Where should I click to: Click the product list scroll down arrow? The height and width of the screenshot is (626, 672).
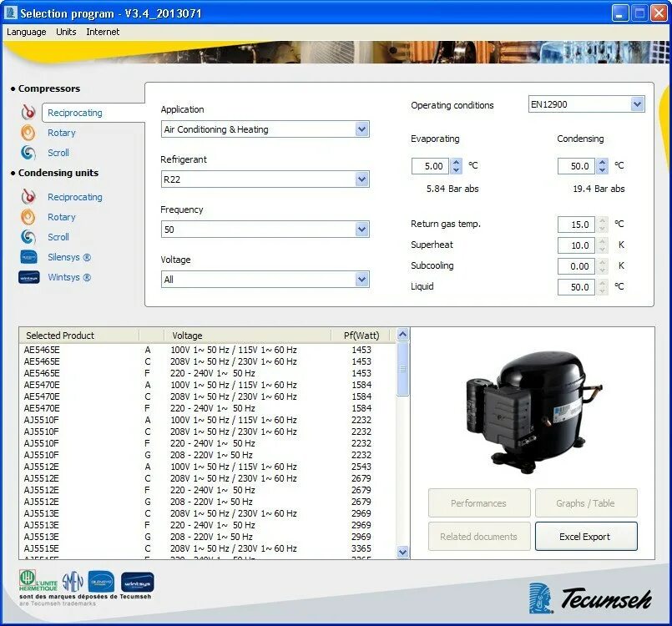tap(403, 553)
